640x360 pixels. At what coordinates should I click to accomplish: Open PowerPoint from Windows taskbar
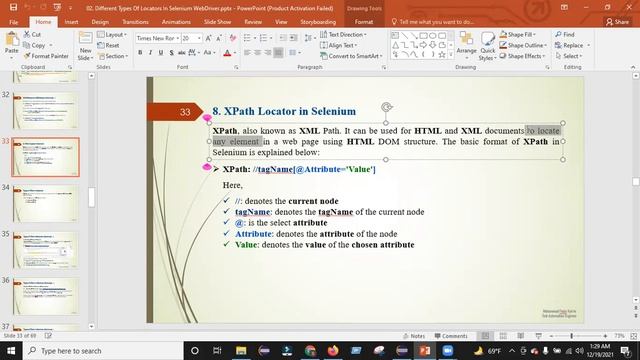pos(425,351)
